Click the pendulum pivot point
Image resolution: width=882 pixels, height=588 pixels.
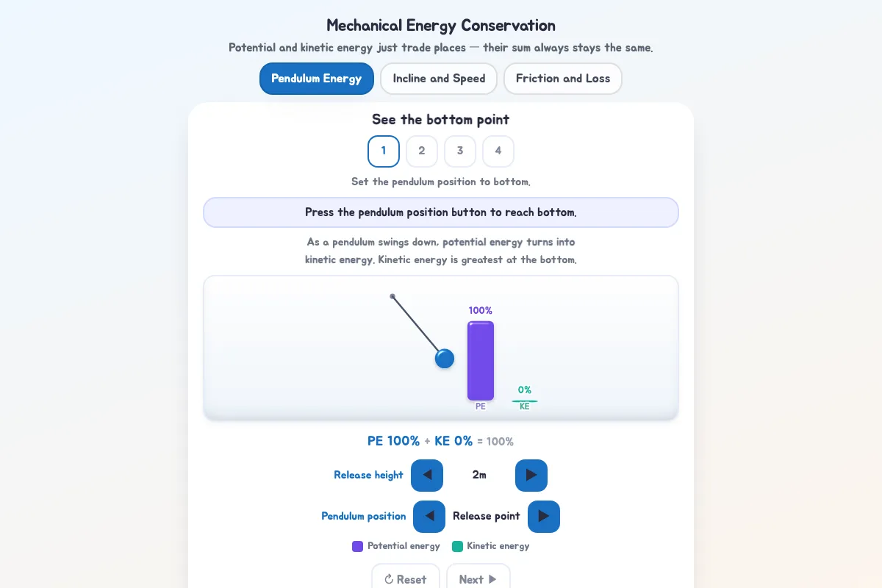click(x=392, y=296)
